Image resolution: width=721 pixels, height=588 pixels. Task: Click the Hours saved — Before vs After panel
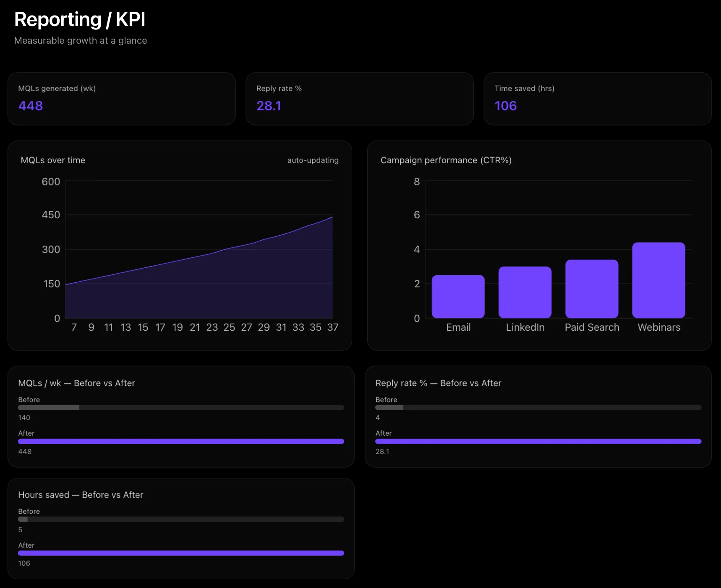181,528
